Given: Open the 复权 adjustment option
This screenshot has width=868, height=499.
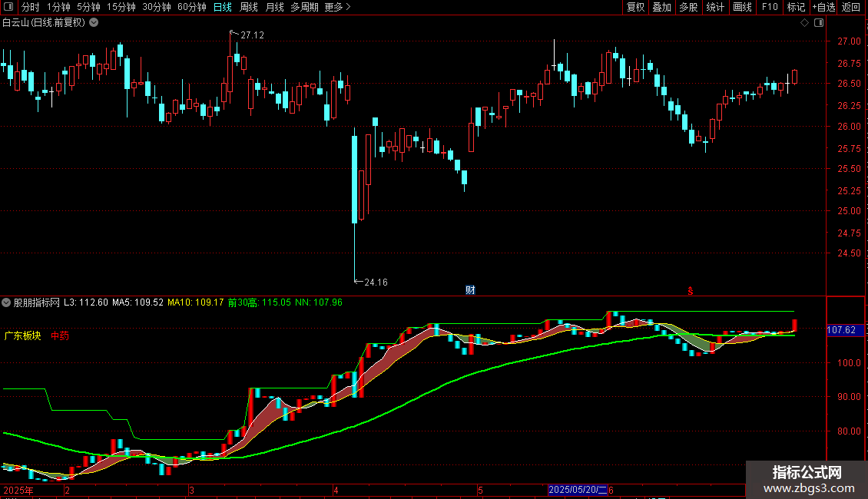Looking at the screenshot, I should [x=635, y=7].
